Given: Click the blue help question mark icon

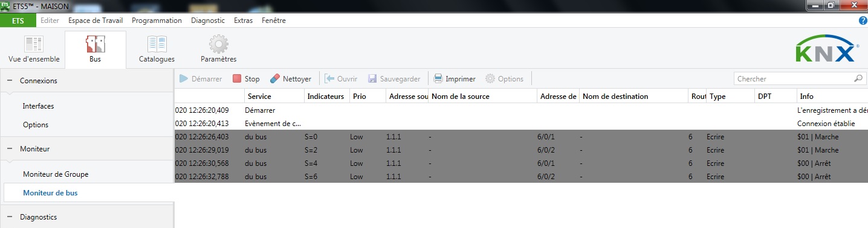Looking at the screenshot, I should click(863, 21).
